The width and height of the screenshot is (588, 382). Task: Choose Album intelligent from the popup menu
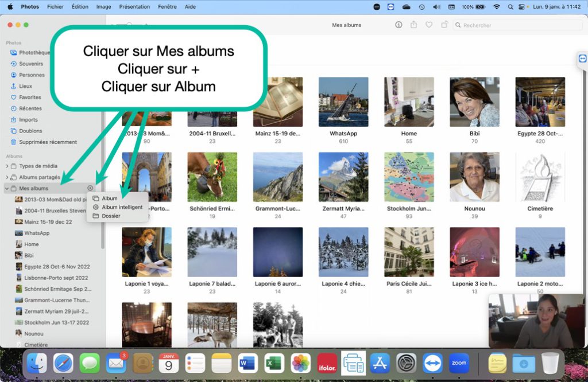pyautogui.click(x=122, y=207)
